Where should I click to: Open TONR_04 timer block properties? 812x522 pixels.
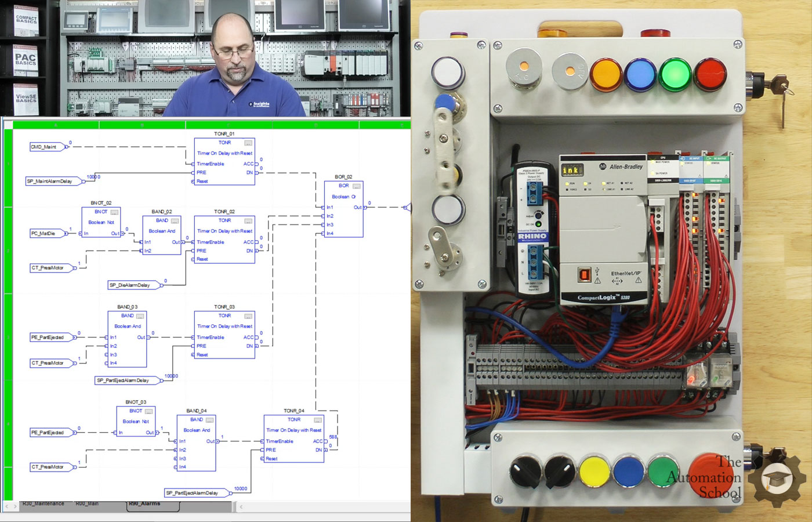318,420
